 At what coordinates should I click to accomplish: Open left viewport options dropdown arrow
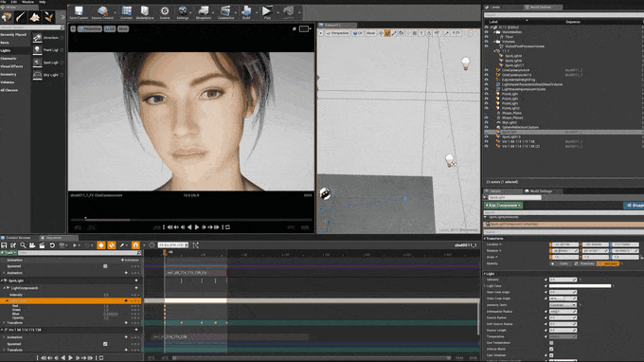tap(73, 28)
